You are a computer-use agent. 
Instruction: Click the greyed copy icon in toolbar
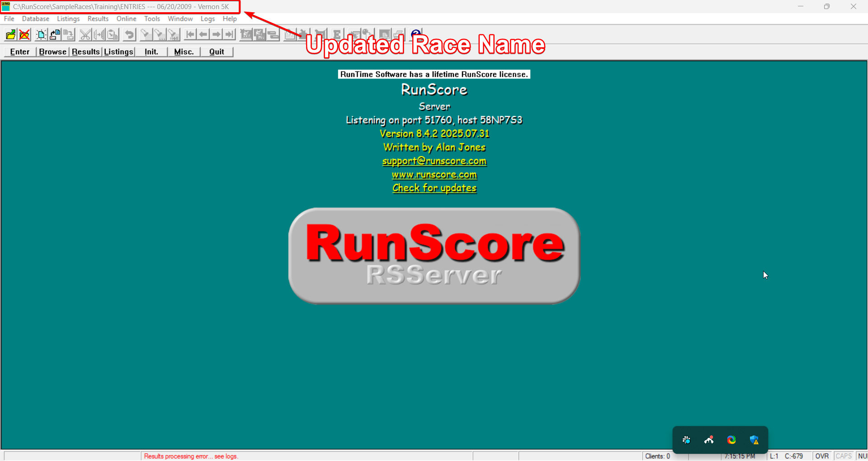point(99,35)
